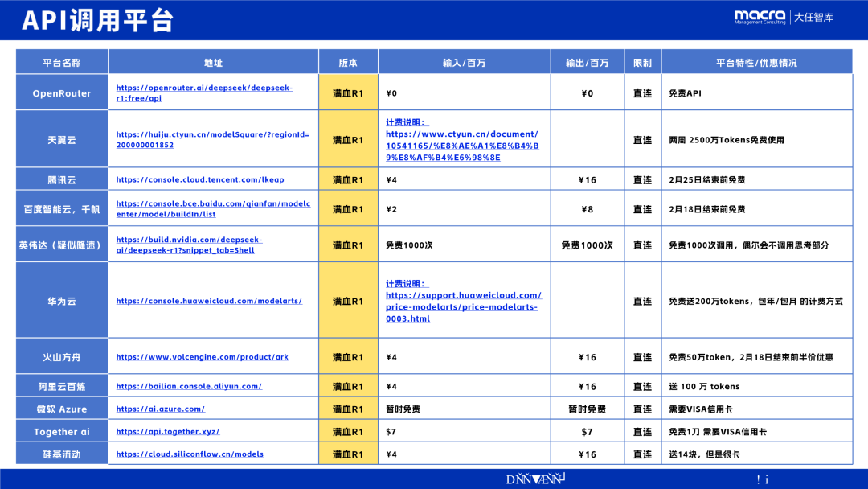Click the 百度智能云，千帆 platform cell
Image resolution: width=868 pixels, height=489 pixels.
coord(62,209)
